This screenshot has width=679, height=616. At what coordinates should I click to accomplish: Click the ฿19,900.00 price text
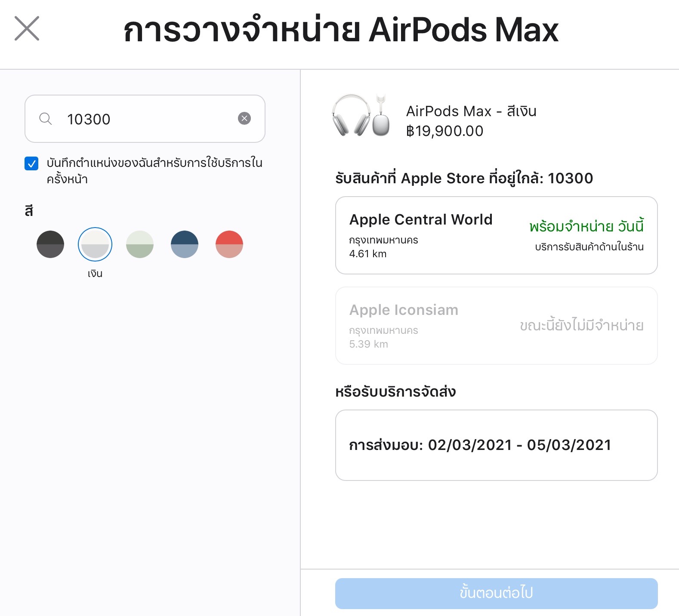[444, 131]
